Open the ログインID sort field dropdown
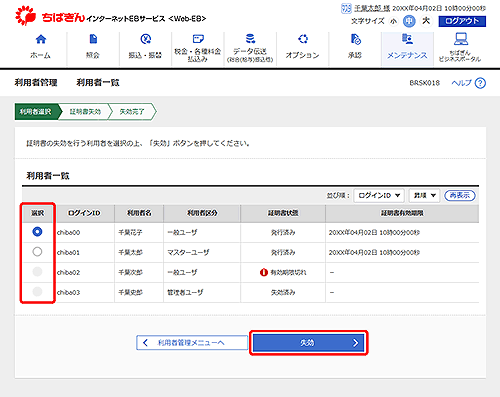Screen dimensions: 500x397 [x=379, y=196]
